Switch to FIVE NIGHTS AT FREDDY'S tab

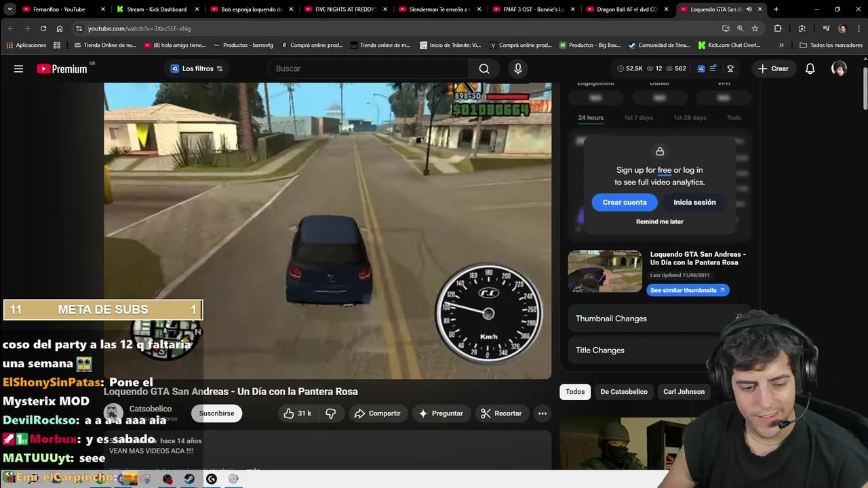(x=344, y=9)
